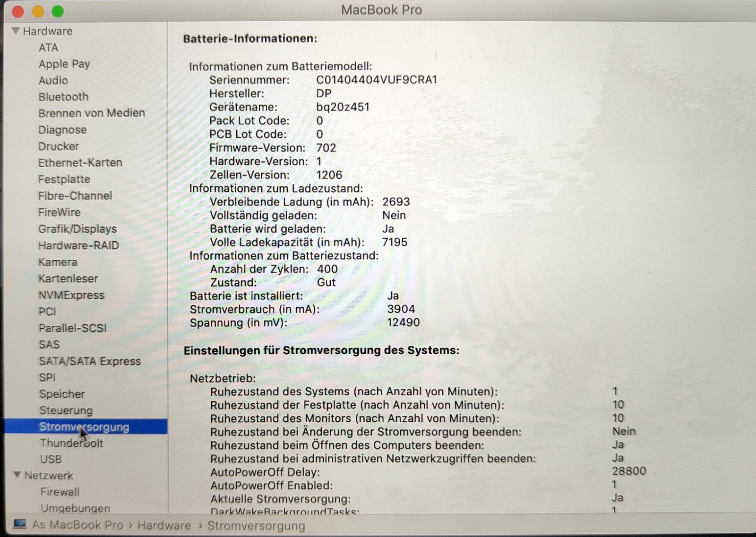Click the MacBook Pro computer icon in path bar

click(x=20, y=524)
